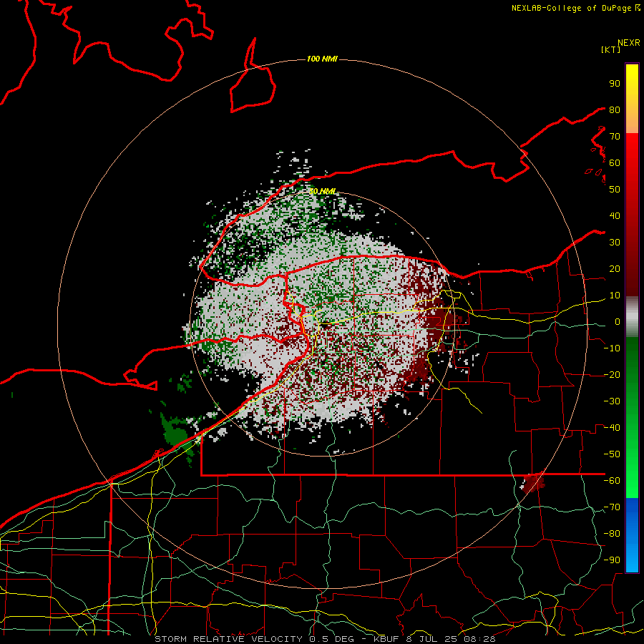Select the 70 knot value on the color scale
The width and height of the screenshot is (644, 644).
click(x=615, y=137)
